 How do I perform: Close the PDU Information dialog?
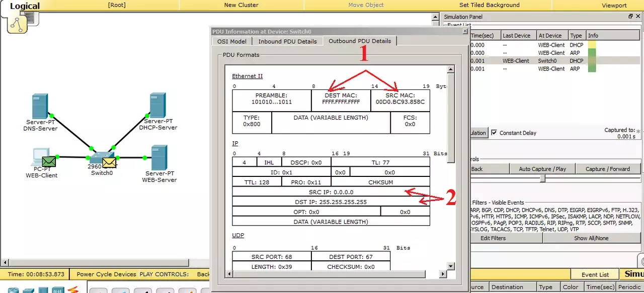465,31
